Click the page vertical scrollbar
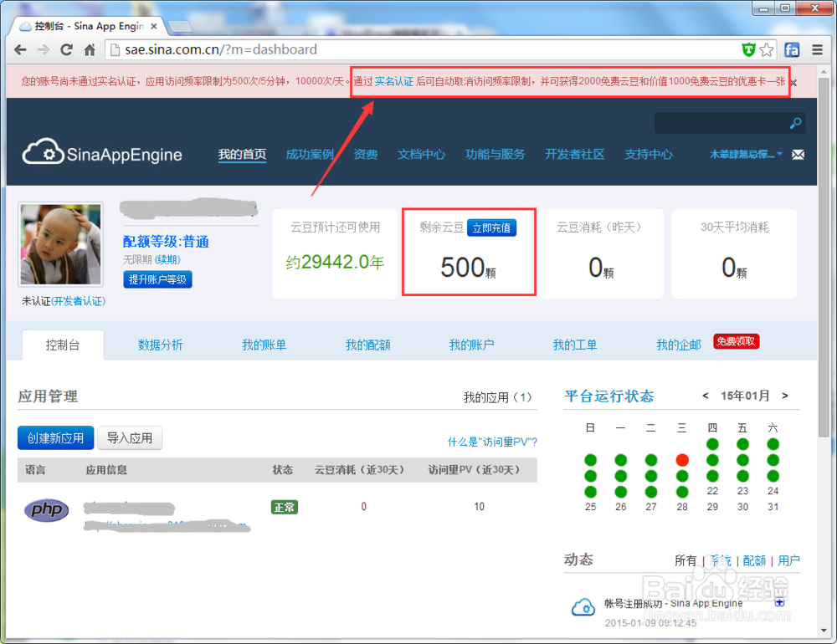The width and height of the screenshot is (837, 644). [x=824, y=258]
